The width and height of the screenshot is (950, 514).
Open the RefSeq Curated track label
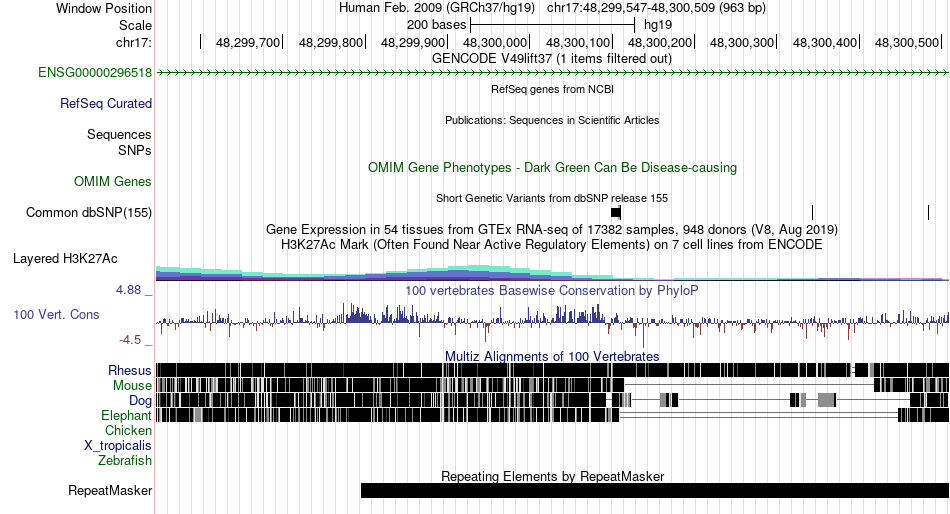click(106, 104)
